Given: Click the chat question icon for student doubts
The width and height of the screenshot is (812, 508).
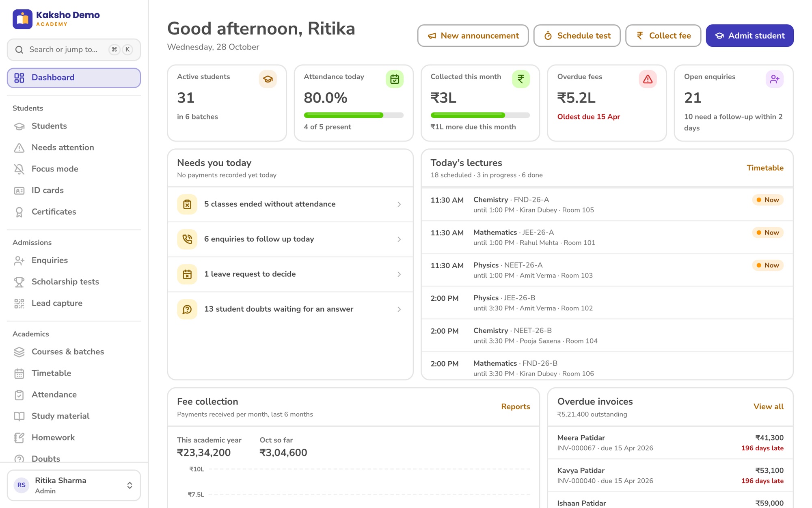Looking at the screenshot, I should (187, 309).
